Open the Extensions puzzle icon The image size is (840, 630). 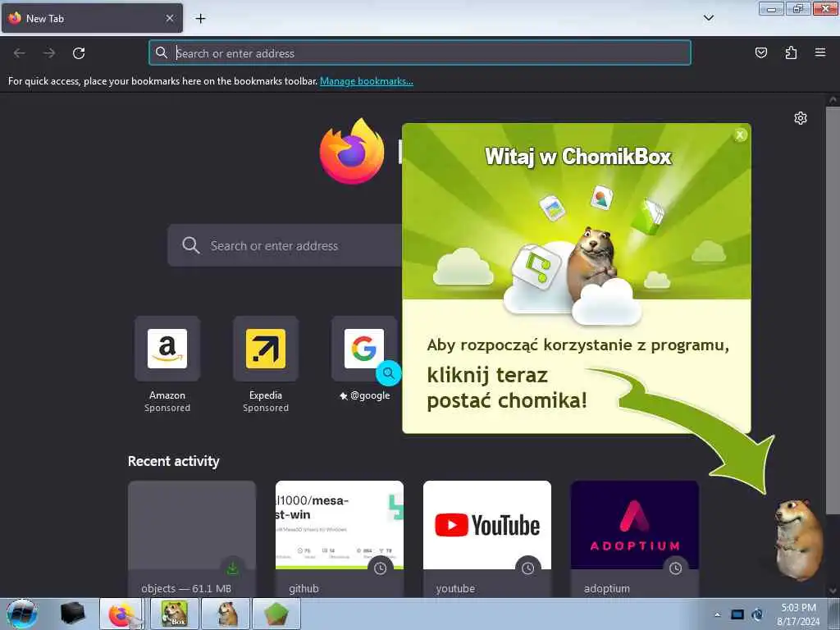[791, 52]
